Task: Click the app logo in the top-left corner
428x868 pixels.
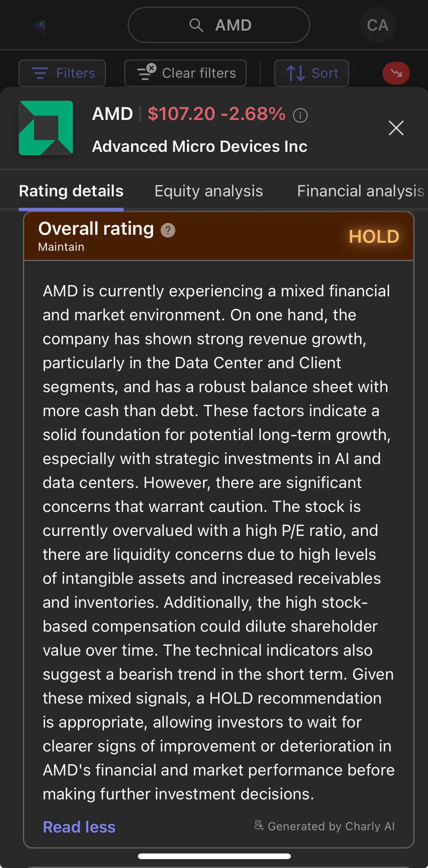Action: (40, 26)
